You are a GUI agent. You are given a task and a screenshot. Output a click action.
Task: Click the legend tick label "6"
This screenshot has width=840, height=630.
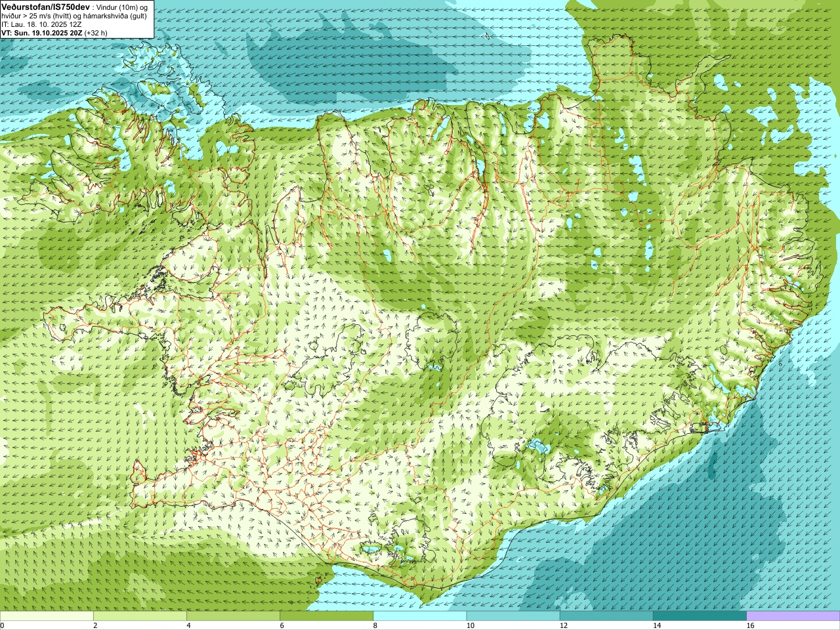282,625
